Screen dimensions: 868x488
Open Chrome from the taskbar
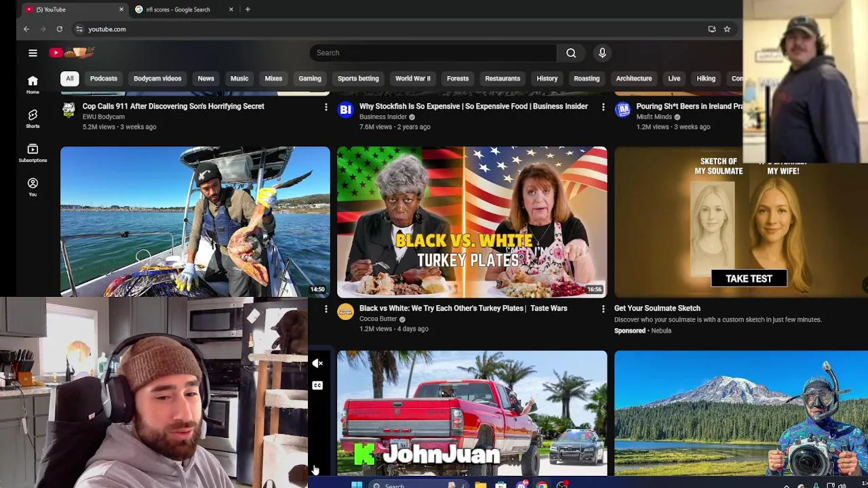(542, 485)
